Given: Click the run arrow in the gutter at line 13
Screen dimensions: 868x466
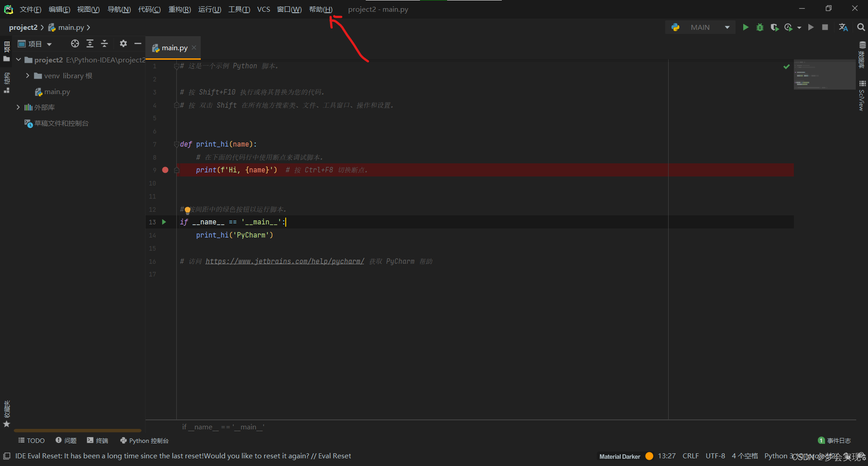Looking at the screenshot, I should pos(164,222).
